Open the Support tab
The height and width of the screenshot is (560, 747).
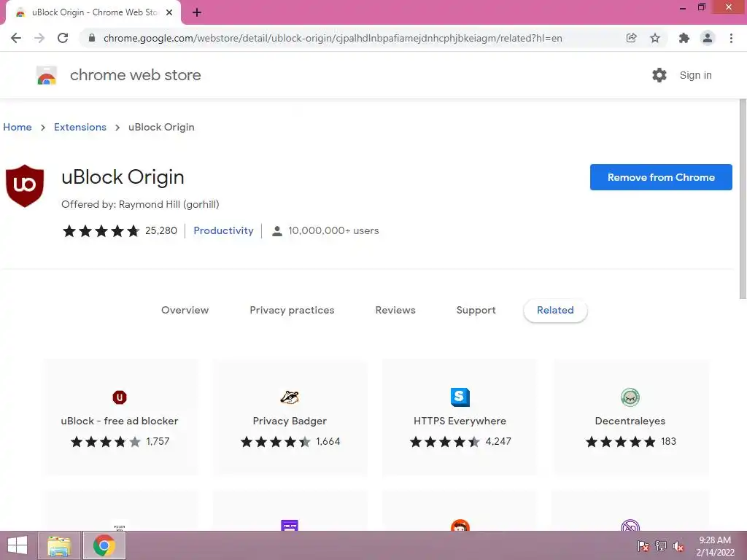pos(476,310)
